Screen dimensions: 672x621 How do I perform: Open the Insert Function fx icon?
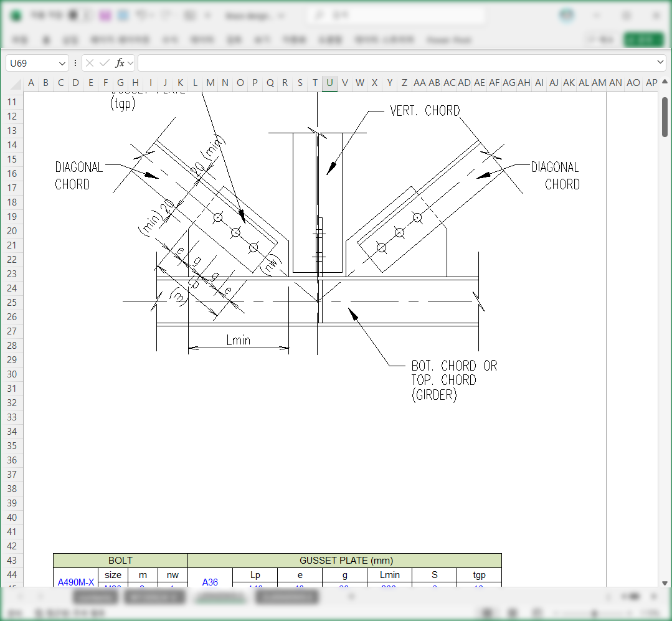118,62
